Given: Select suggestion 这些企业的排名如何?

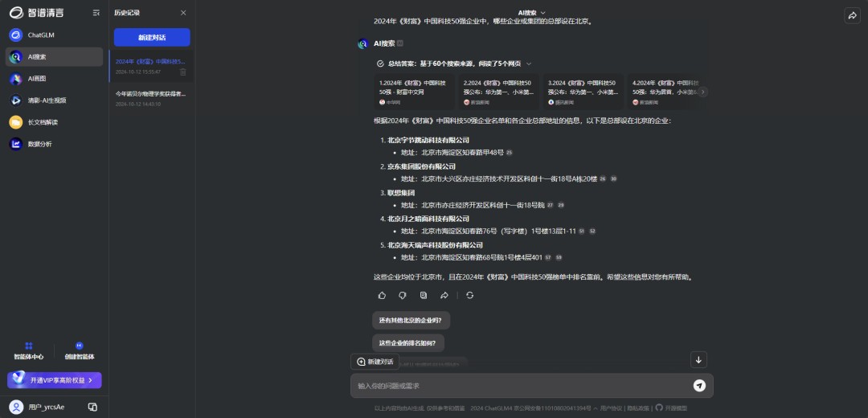Looking at the screenshot, I should [x=408, y=343].
